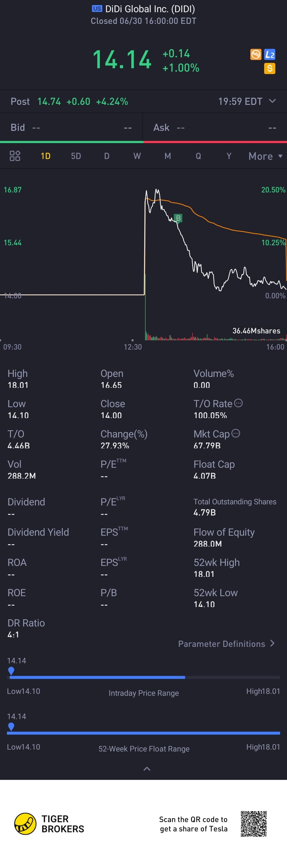Screen dimensions: 287x868
Task: Tap the T/O Rate info icon
Action: coord(238,403)
